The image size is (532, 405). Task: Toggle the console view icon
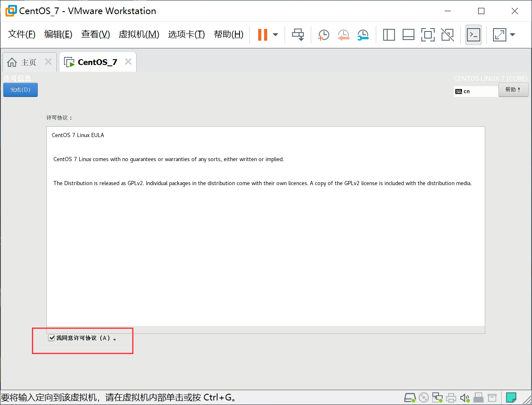474,35
